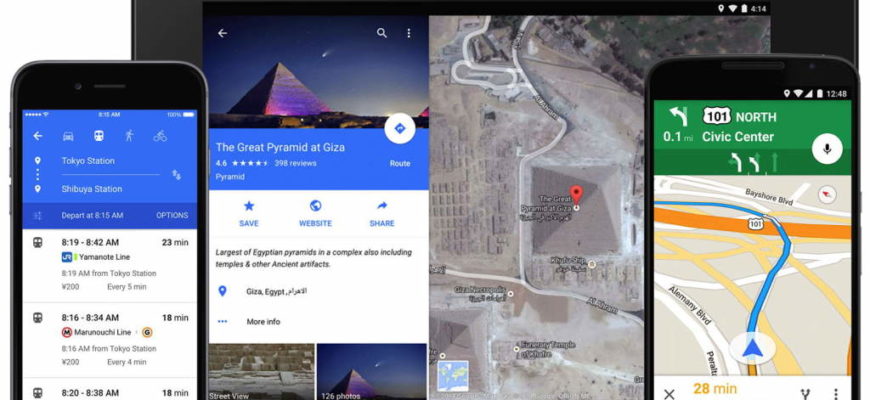Save The Great Pyramid at Giza

[x=249, y=214]
